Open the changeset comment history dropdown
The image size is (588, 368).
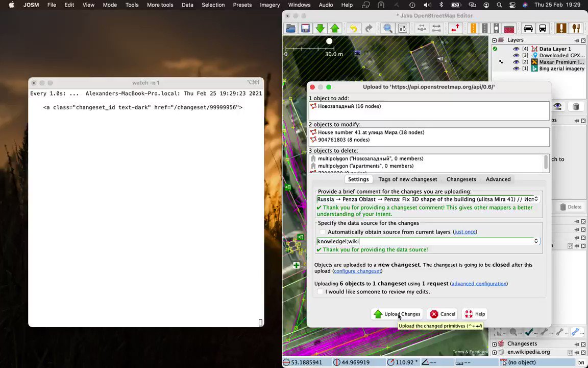click(x=536, y=199)
